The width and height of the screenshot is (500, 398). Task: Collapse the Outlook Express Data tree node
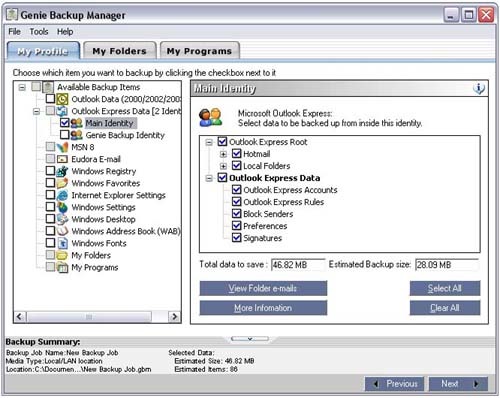[36, 111]
